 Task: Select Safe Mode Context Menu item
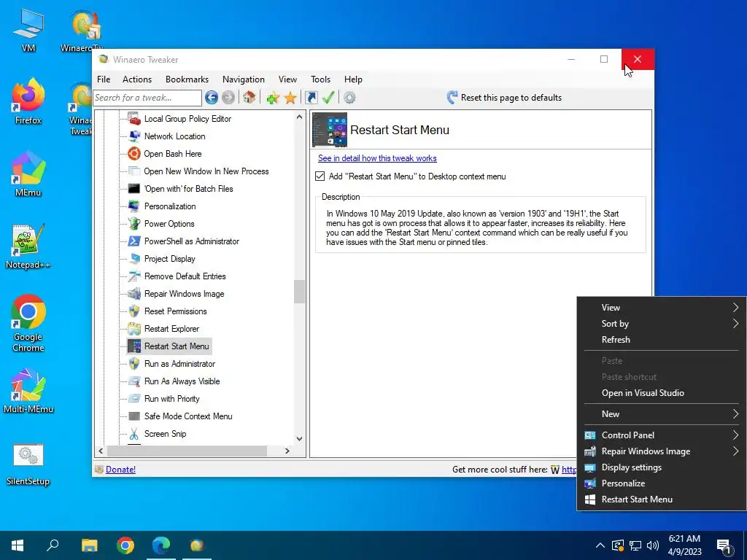[188, 416]
